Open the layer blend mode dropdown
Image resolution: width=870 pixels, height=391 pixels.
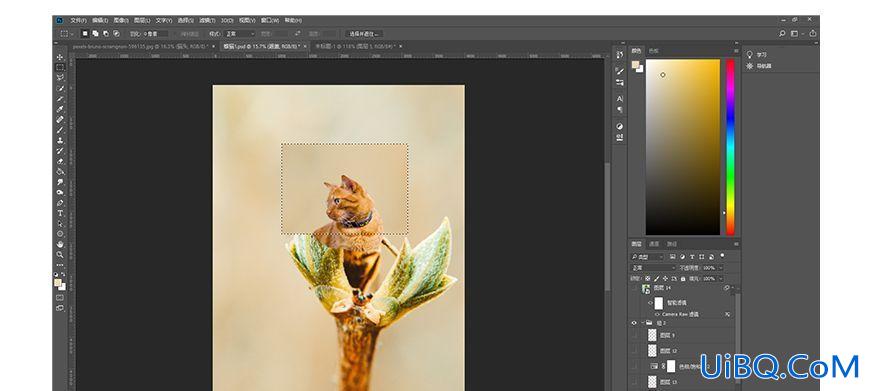click(x=654, y=267)
